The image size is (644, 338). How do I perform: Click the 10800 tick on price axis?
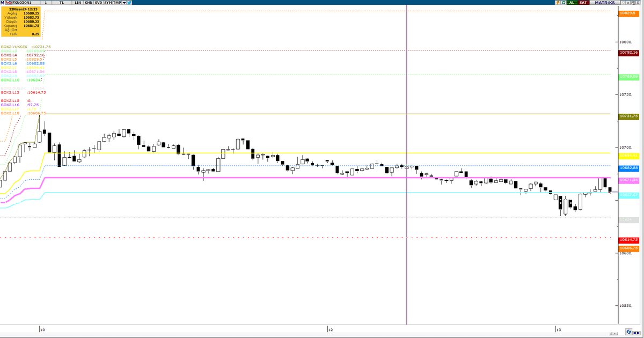pyautogui.click(x=627, y=42)
